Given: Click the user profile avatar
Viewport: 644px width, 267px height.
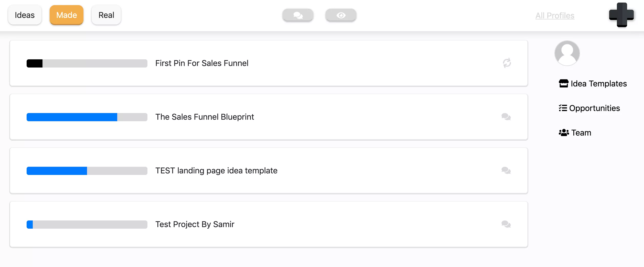Looking at the screenshot, I should [567, 53].
